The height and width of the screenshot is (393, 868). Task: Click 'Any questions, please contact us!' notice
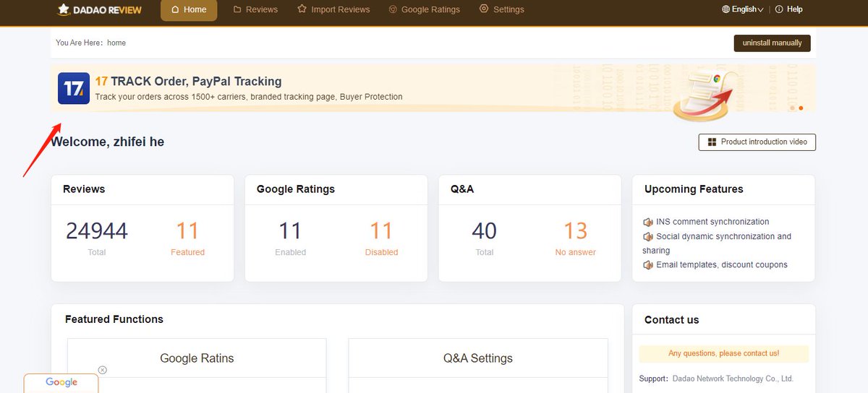pos(723,353)
